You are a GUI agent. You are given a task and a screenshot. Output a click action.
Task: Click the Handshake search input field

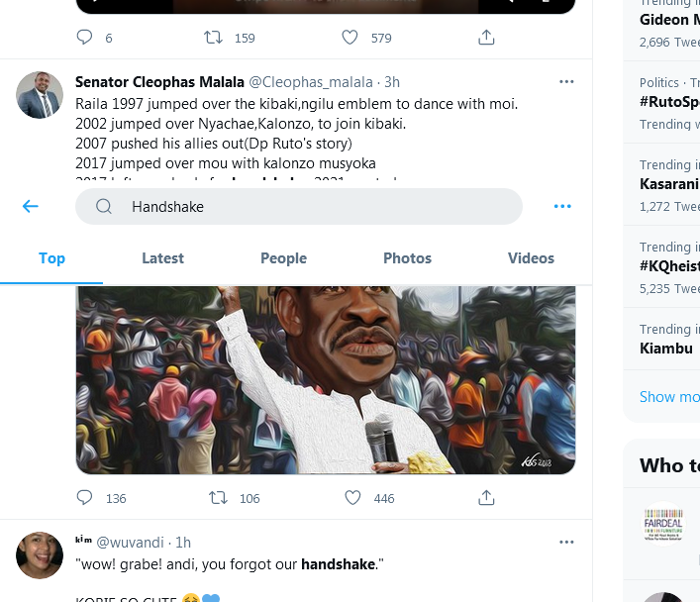[x=317, y=207]
